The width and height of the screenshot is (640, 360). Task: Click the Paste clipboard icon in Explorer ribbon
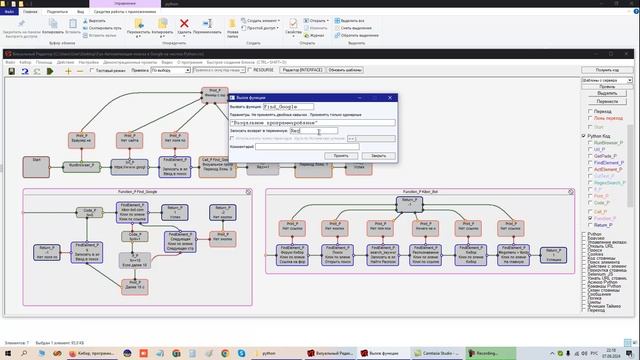point(73,24)
